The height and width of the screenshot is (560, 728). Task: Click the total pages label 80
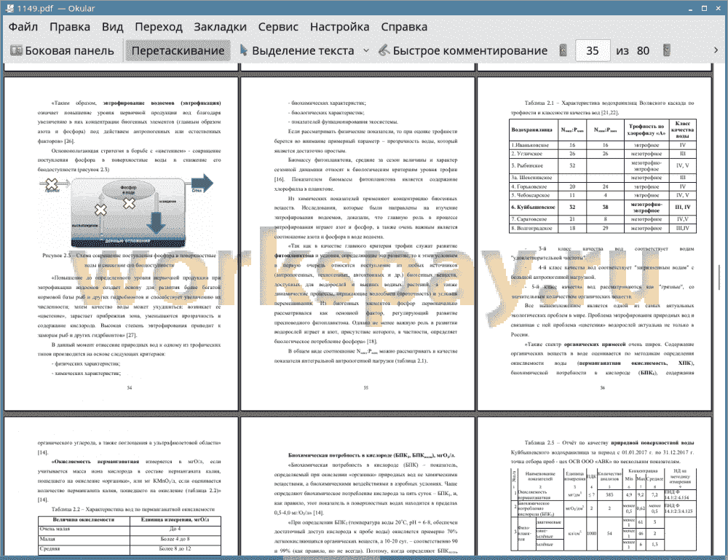[643, 51]
